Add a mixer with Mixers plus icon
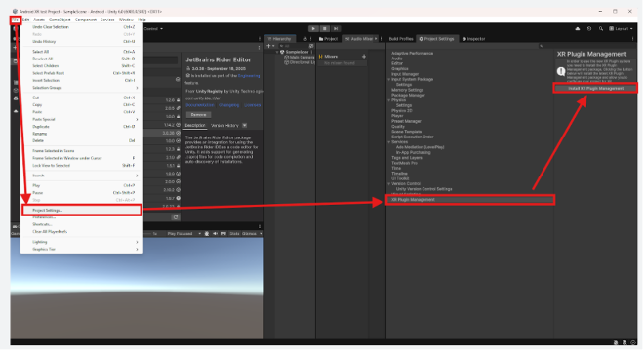The width and height of the screenshot is (644, 351). (x=364, y=57)
